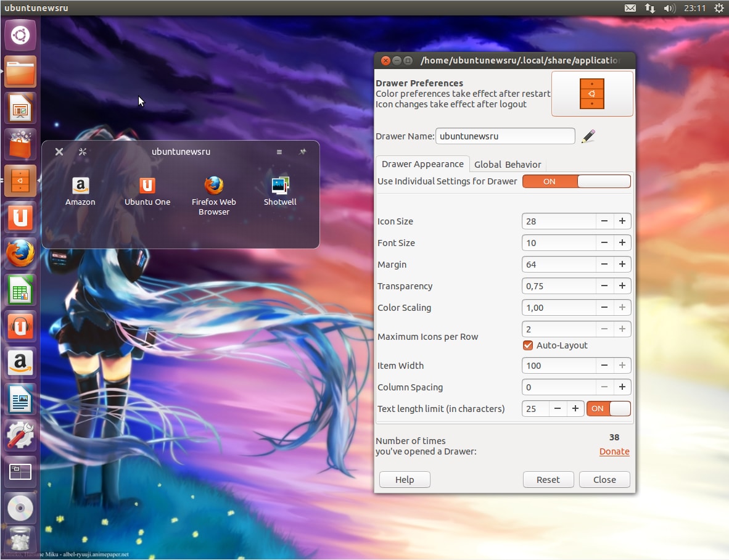The height and width of the screenshot is (560, 729).
Task: Launch Ubuntu One from the drawer popup
Action: [147, 191]
